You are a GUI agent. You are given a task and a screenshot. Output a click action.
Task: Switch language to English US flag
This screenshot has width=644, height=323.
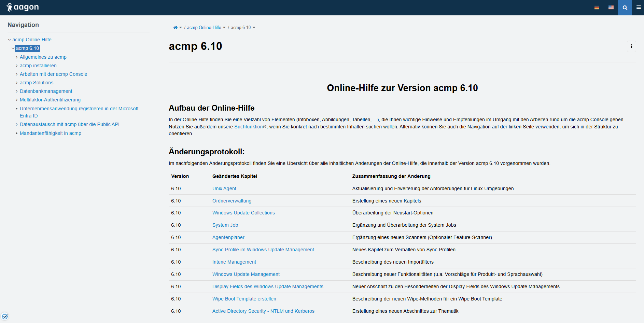[x=611, y=8]
